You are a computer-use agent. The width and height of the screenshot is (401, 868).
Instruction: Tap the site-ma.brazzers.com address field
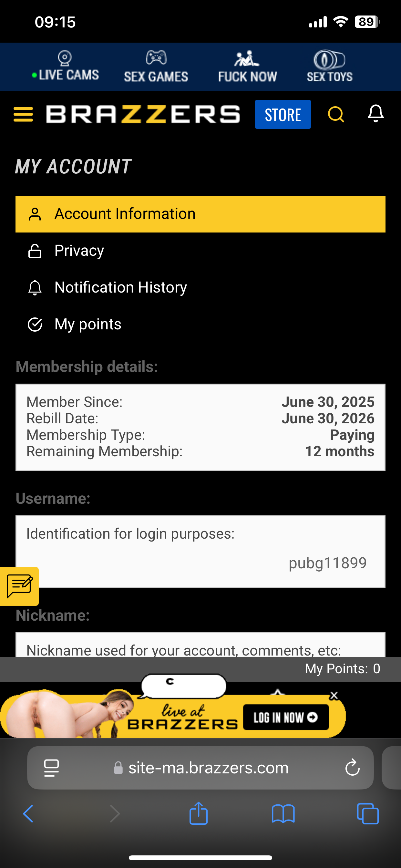coord(208,768)
